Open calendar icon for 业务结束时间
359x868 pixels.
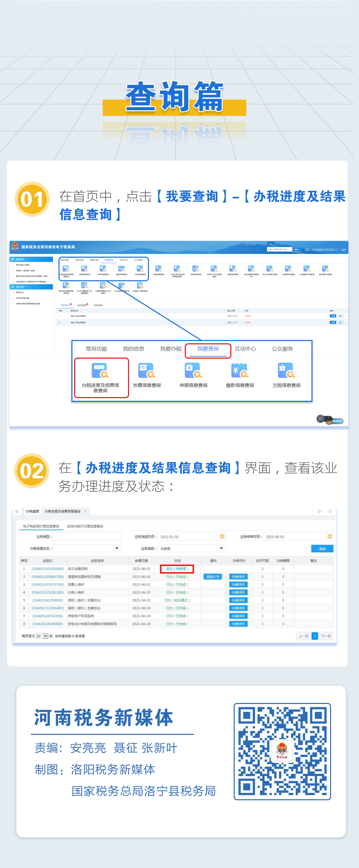pos(329,536)
